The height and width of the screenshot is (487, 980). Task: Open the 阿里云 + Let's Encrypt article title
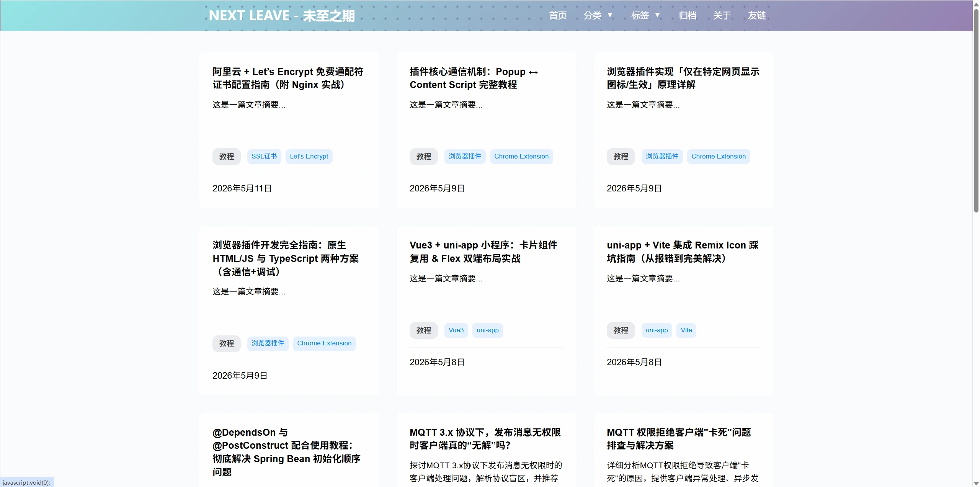(x=288, y=78)
